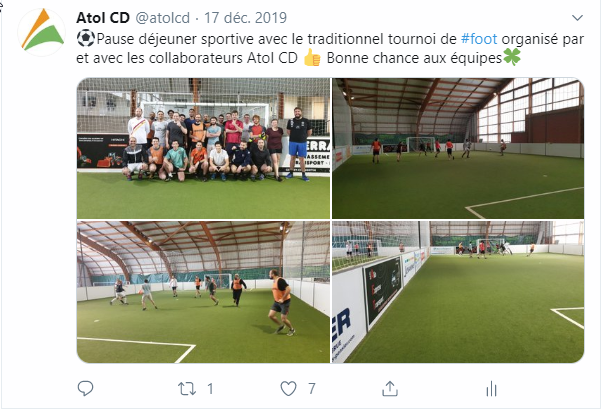Screen dimensions: 601x409
Task: Expand the tweet options chevron menu
Action: pos(577,18)
